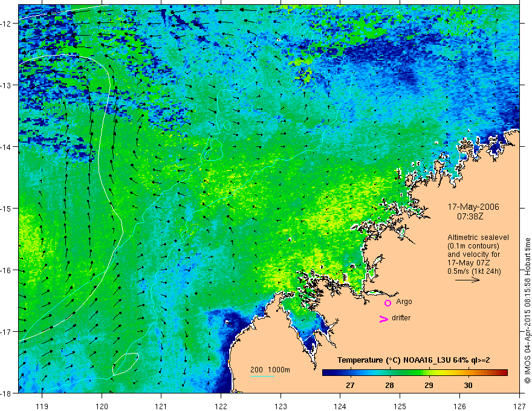
Task: Click the 27 value on the temperature scale
Action: tap(350, 386)
